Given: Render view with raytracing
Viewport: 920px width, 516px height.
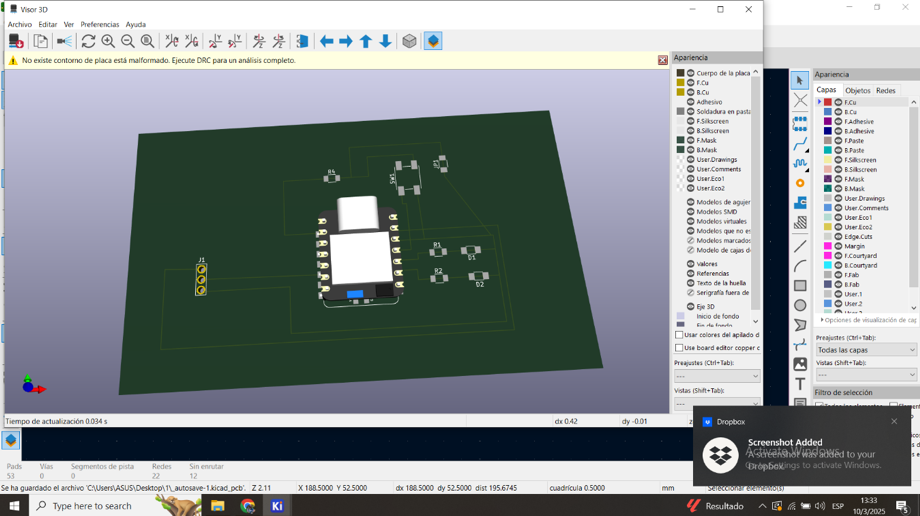Looking at the screenshot, I should (65, 41).
